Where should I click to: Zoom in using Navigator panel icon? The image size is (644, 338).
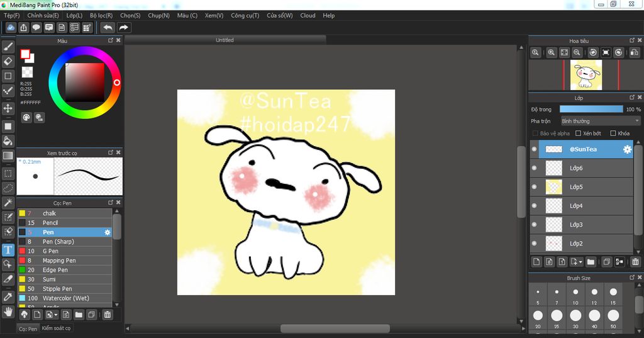[551, 52]
